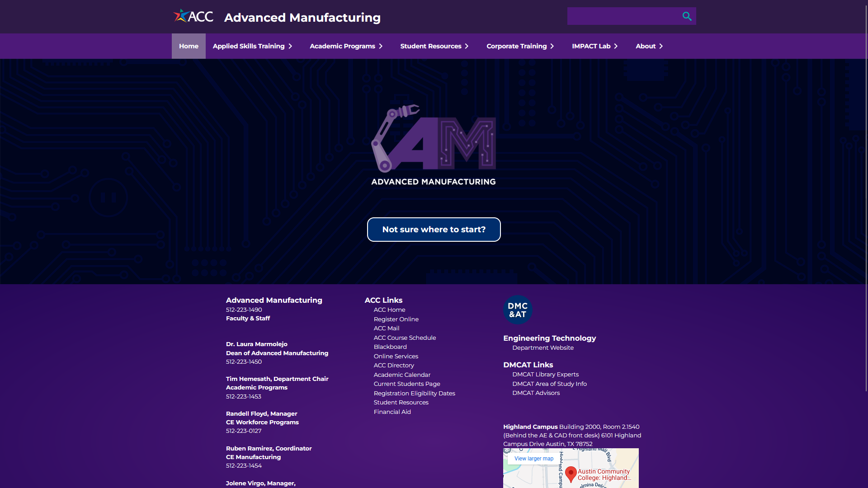Click the Advanced Manufacturing AM robot logo

tap(434, 145)
